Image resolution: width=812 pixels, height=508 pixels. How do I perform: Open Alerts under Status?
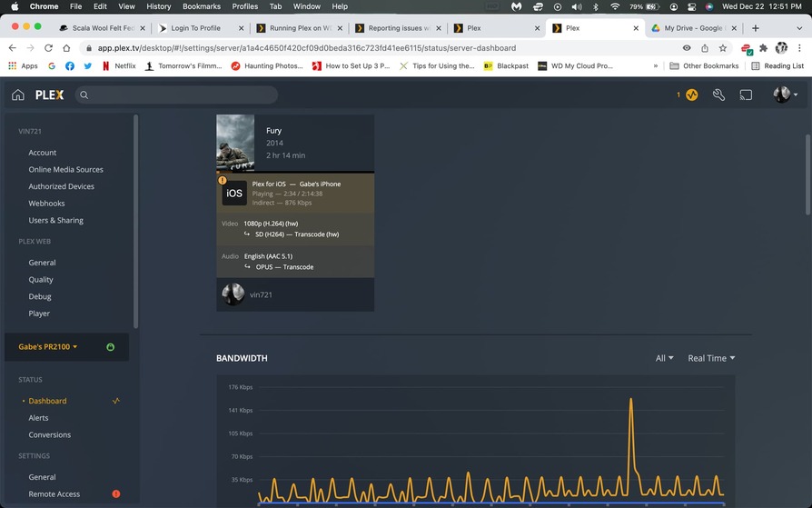[38, 418]
